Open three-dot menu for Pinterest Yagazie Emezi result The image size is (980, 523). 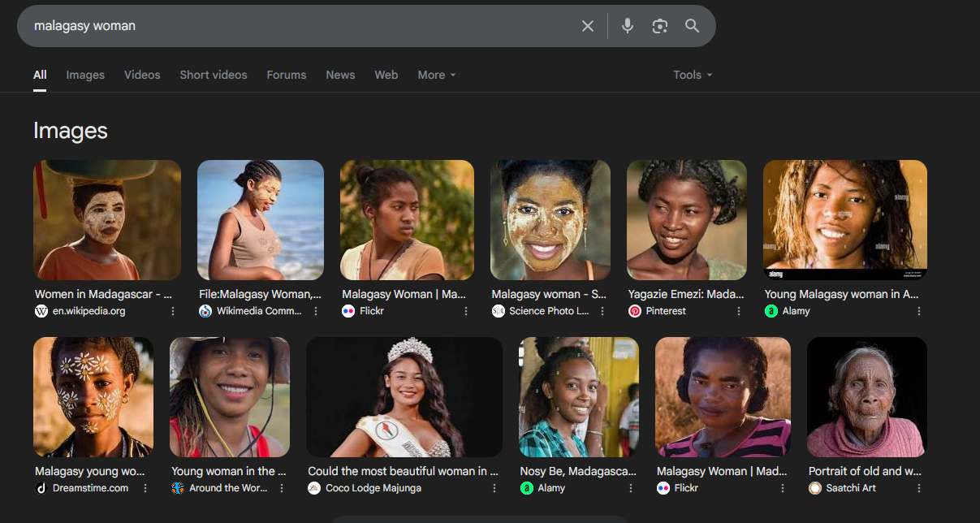(739, 311)
